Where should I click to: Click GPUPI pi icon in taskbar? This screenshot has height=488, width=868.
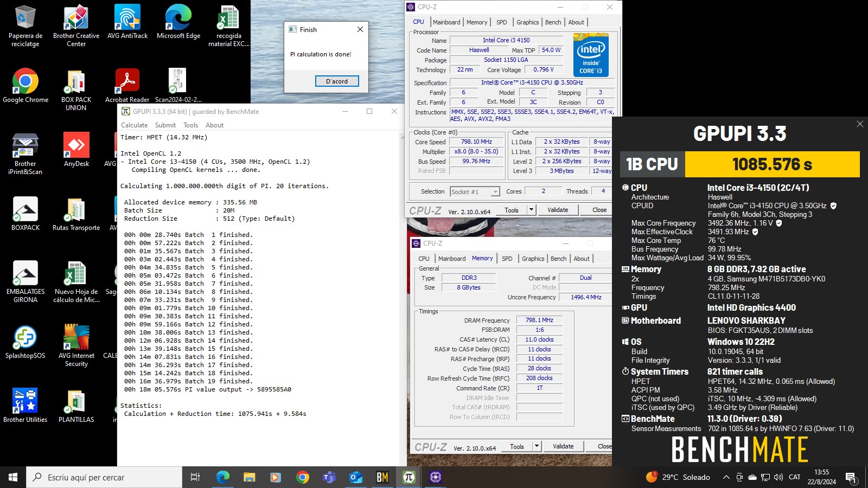[409, 477]
